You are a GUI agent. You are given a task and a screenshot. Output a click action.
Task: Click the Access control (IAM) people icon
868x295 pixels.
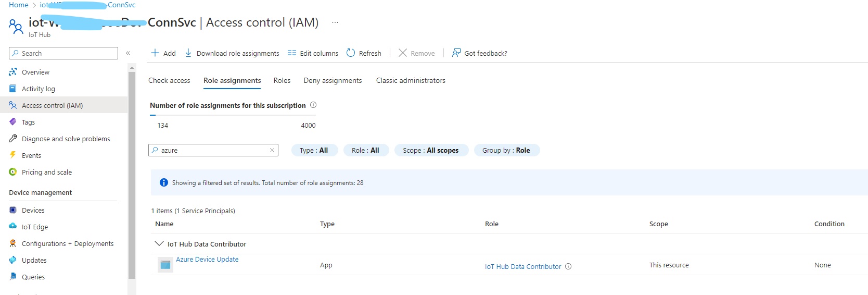(13, 105)
